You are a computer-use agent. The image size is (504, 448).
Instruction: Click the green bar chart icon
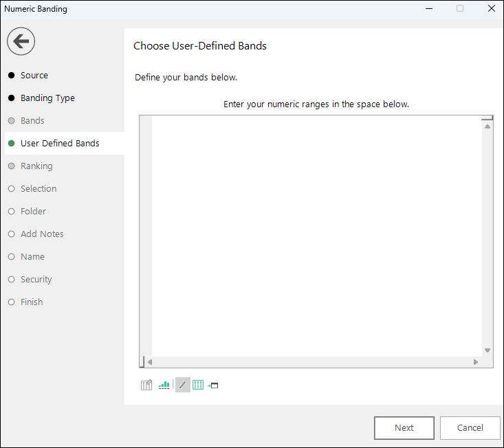(x=164, y=385)
